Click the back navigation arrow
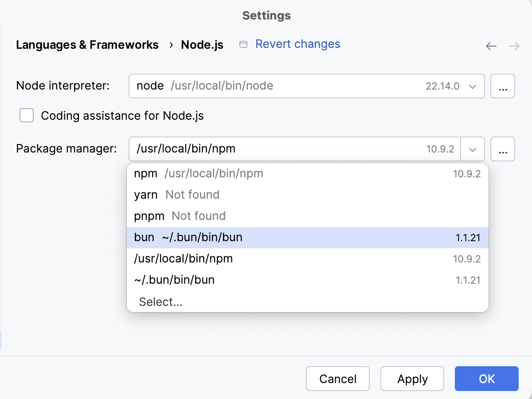The width and height of the screenshot is (532, 399). pyautogui.click(x=491, y=46)
